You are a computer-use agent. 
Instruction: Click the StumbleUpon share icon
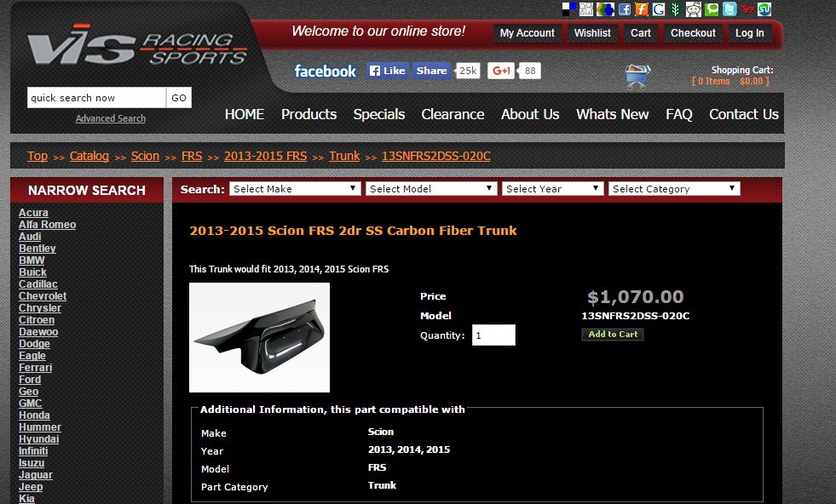click(765, 9)
